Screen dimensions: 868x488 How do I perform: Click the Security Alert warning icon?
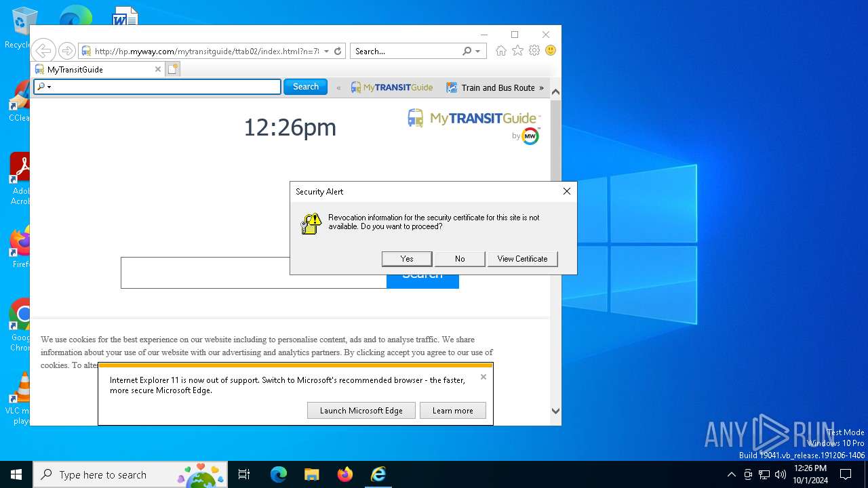pyautogui.click(x=311, y=224)
